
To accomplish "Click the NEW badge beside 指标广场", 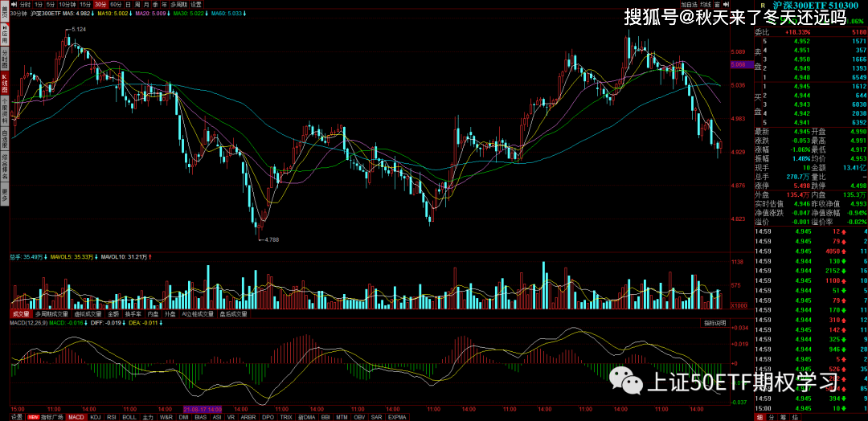I will pyautogui.click(x=33, y=417).
